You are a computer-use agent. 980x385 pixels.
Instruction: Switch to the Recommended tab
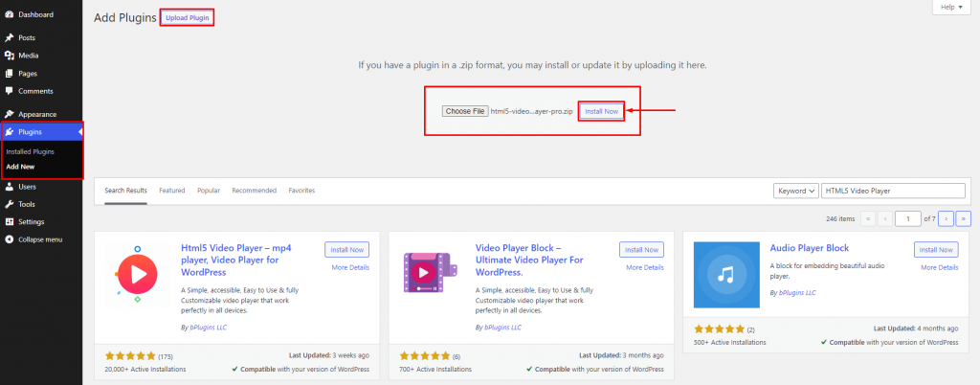click(255, 191)
